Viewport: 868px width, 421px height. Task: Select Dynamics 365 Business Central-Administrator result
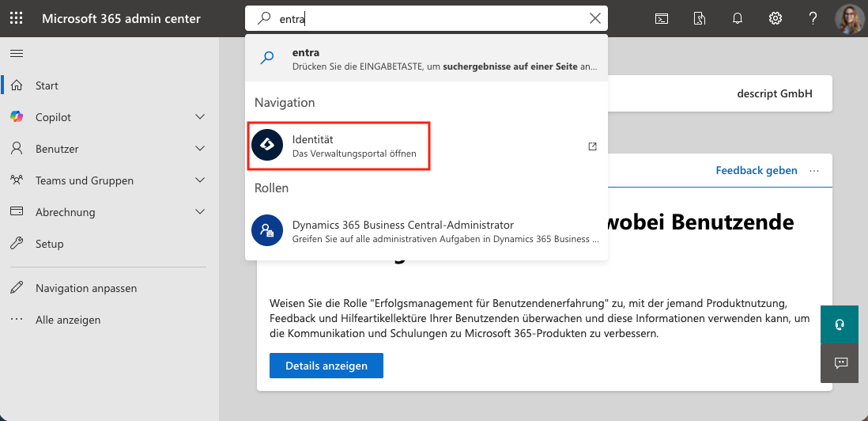(x=426, y=230)
